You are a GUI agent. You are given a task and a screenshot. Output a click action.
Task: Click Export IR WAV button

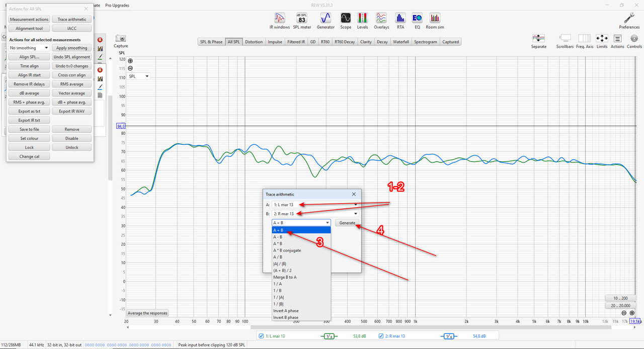72,111
